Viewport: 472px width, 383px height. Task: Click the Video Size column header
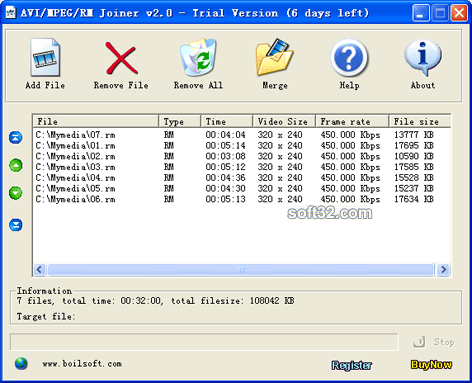point(284,122)
